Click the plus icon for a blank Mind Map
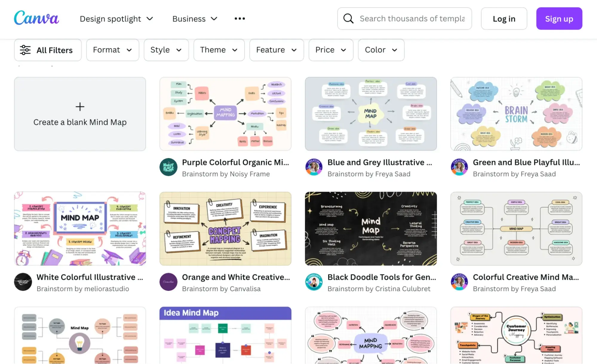597x364 pixels. (x=80, y=107)
